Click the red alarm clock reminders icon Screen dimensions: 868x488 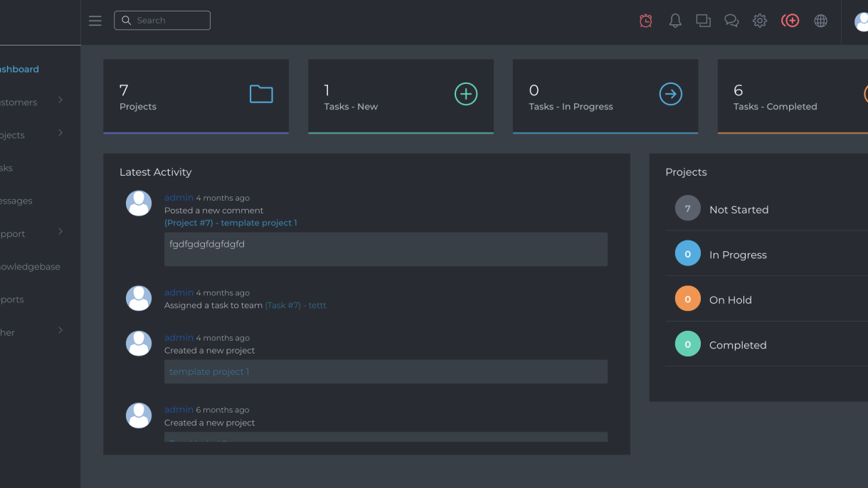pos(645,21)
